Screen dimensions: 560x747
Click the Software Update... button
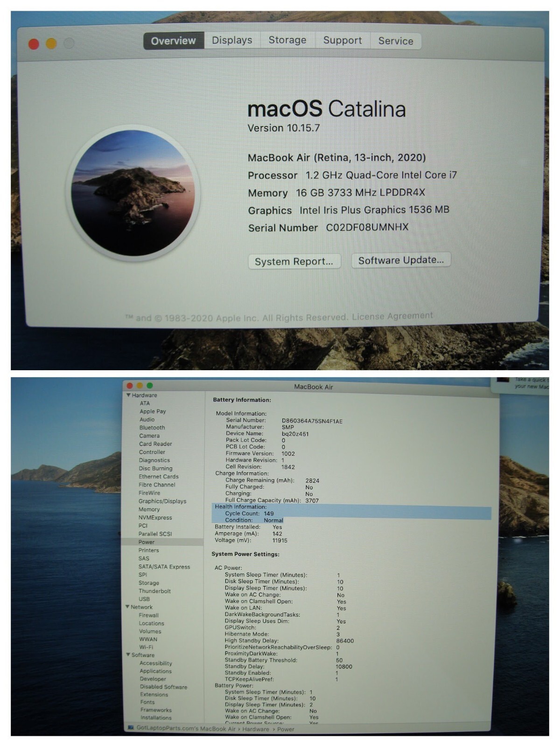pyautogui.click(x=401, y=260)
